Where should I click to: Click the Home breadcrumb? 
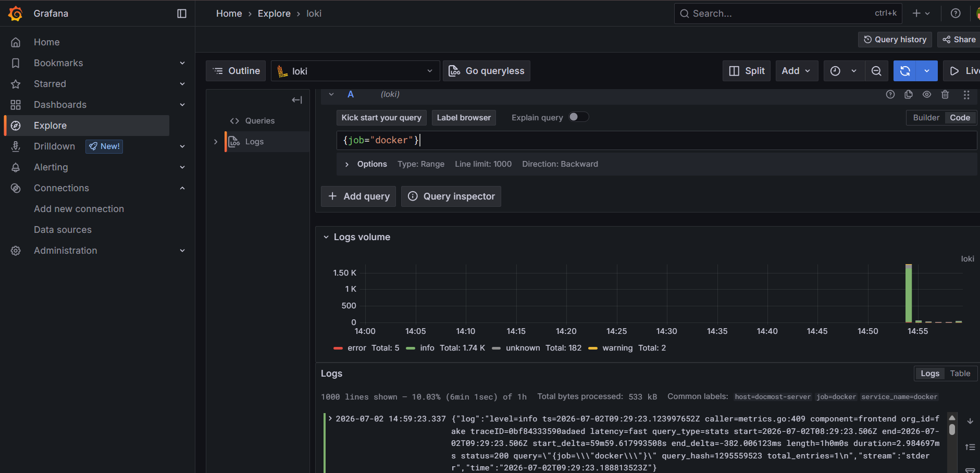tap(229, 14)
